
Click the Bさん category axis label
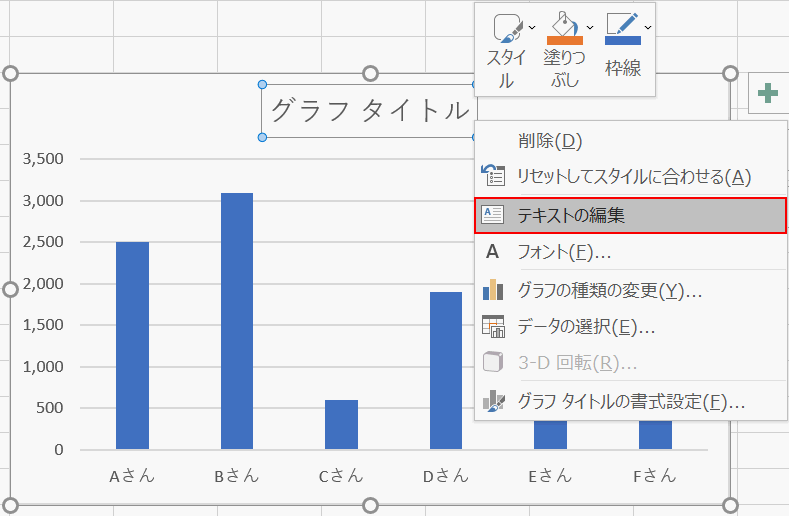coord(237,476)
